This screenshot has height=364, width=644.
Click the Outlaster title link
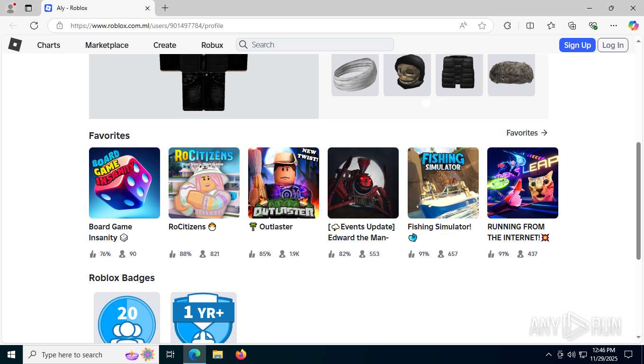tap(270, 227)
